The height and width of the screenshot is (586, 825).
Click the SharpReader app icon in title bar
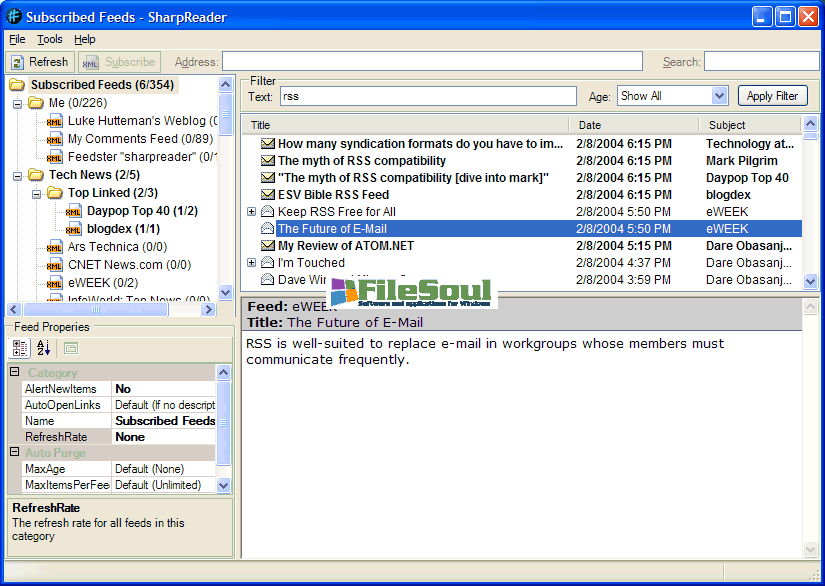point(14,16)
